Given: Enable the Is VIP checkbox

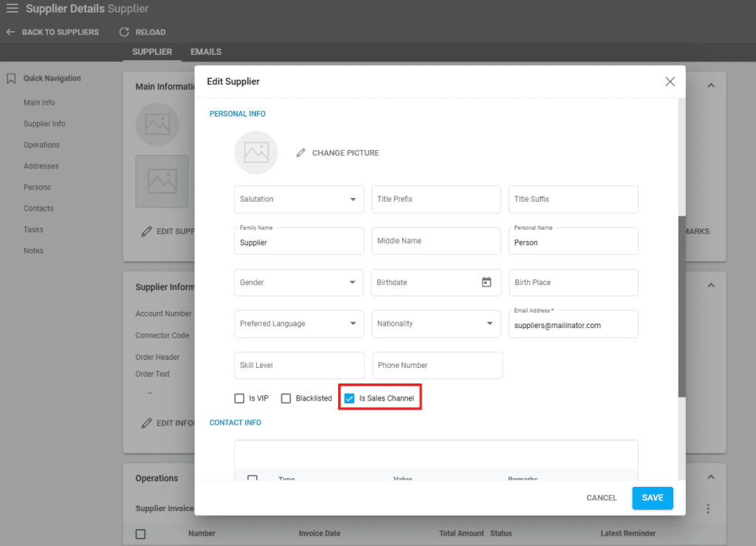Looking at the screenshot, I should pos(239,399).
